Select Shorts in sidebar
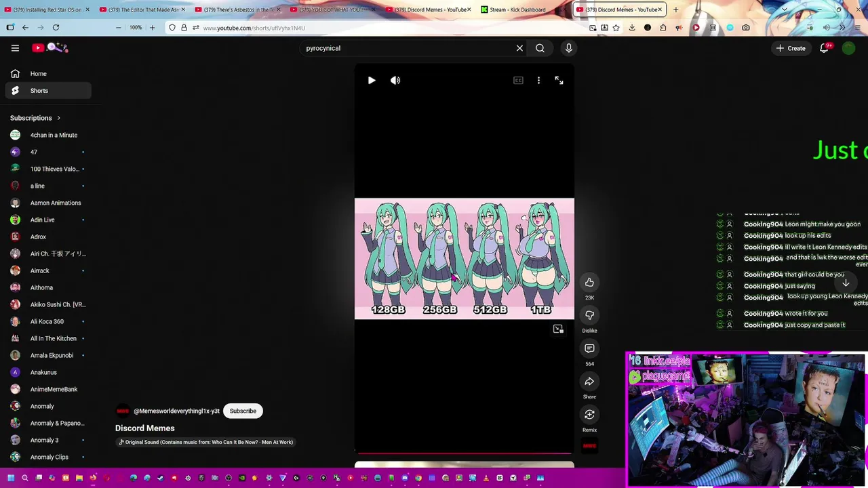This screenshot has width=868, height=488. [x=48, y=91]
